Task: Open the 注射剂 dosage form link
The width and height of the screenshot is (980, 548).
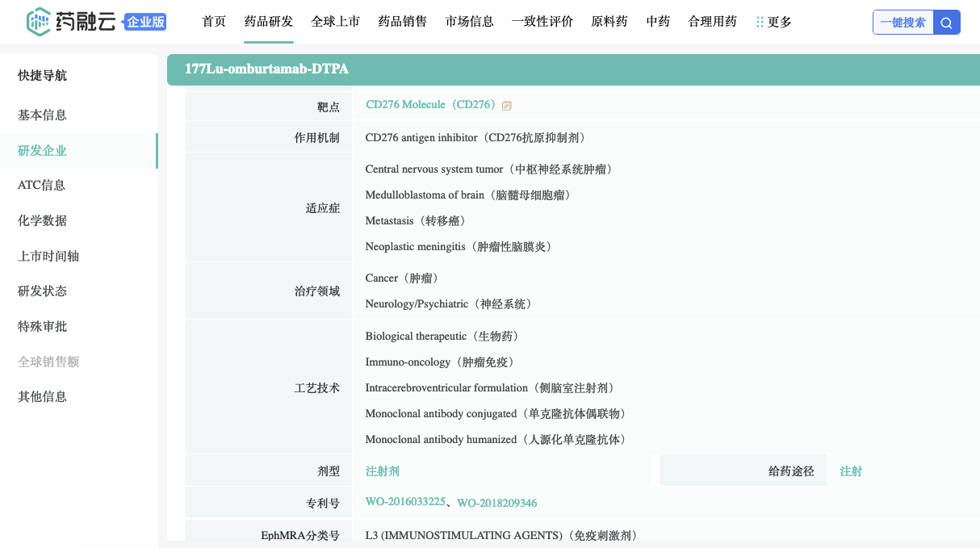Action: point(383,471)
